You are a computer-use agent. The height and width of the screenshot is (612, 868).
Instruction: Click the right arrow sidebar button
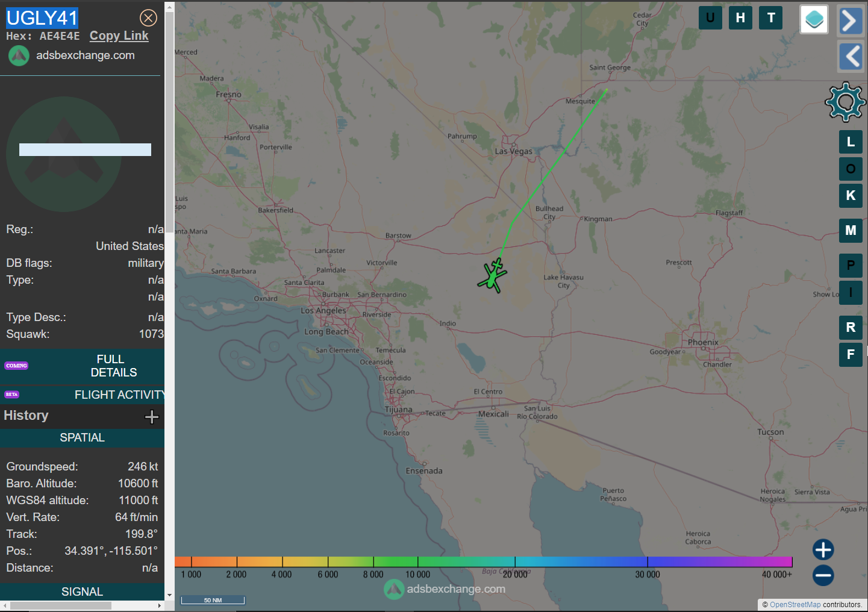coord(850,21)
